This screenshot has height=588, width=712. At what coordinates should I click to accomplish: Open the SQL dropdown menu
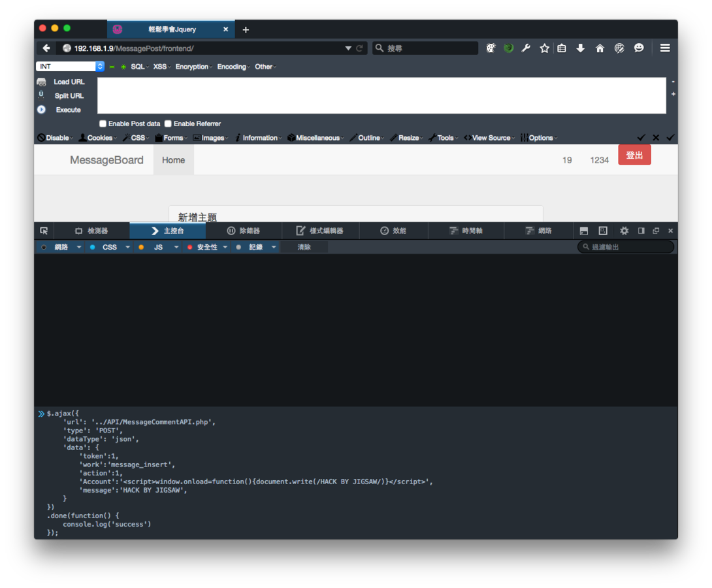click(139, 67)
